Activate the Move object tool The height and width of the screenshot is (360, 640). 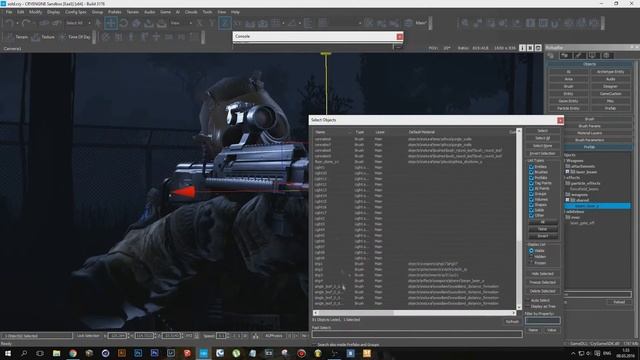(111, 23)
